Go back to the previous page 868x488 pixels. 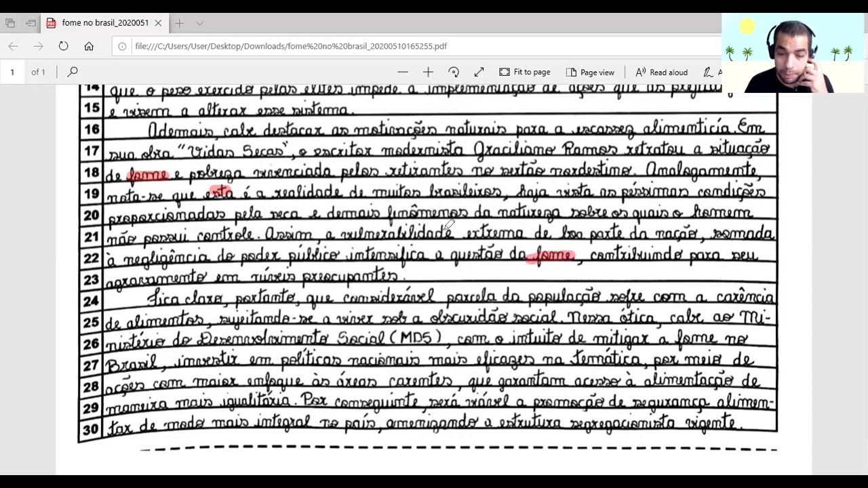tap(13, 46)
